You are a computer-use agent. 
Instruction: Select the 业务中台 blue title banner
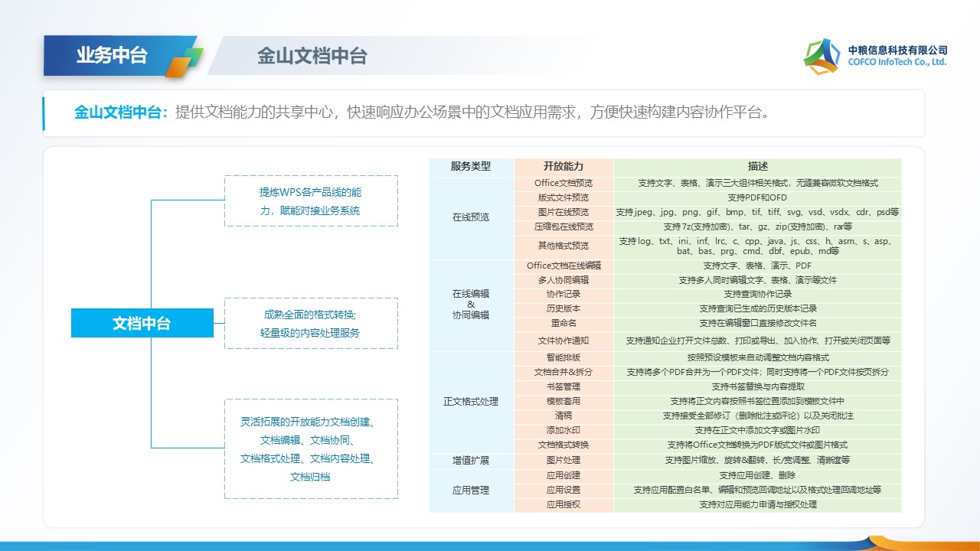click(x=111, y=56)
